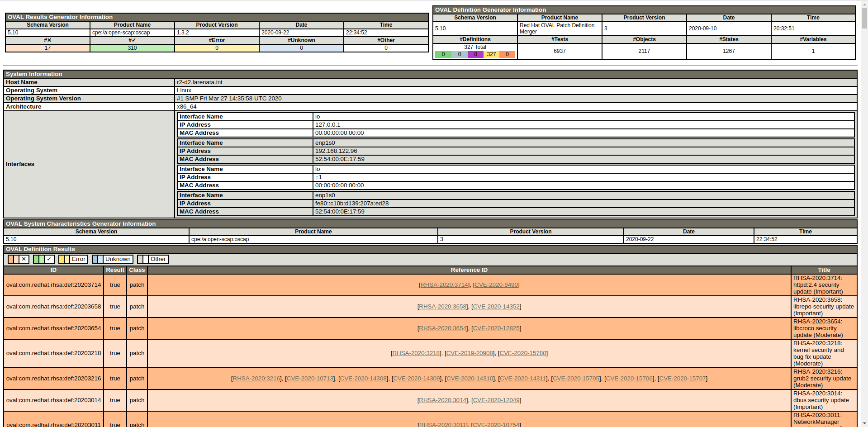Image resolution: width=868 pixels, height=427 pixels.
Task: Click the checkmark in results legend
Action: click(49, 259)
